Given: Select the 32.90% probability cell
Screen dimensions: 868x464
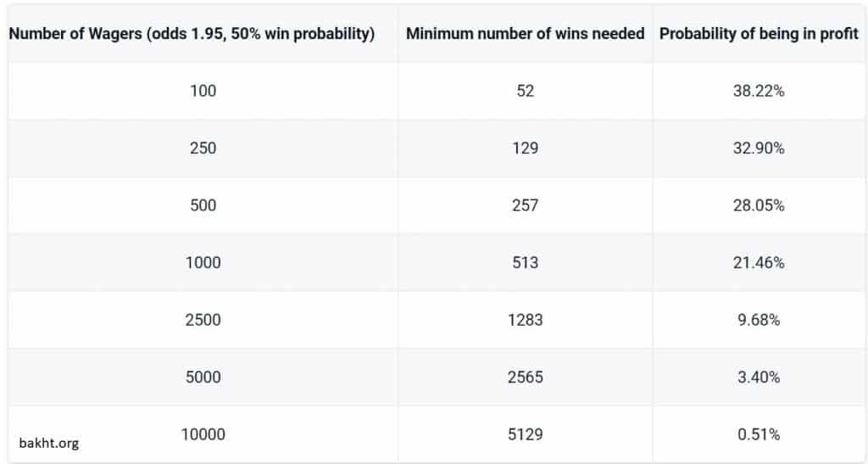Looking at the screenshot, I should tap(759, 148).
